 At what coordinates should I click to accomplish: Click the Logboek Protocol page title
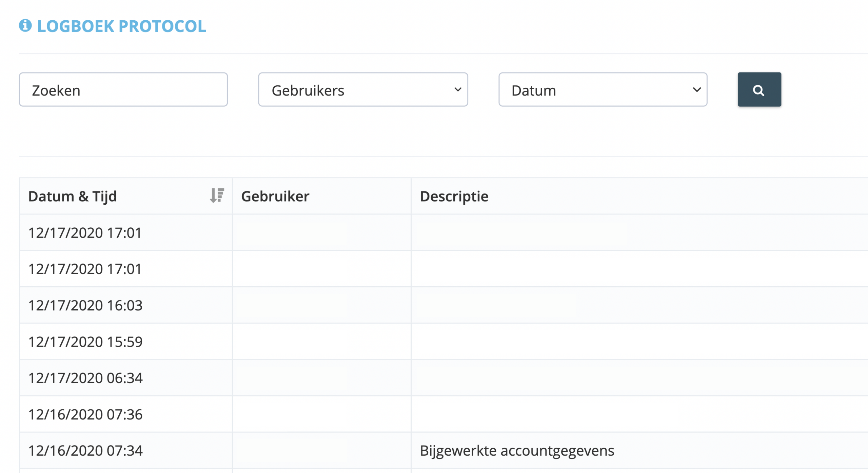[x=122, y=26]
